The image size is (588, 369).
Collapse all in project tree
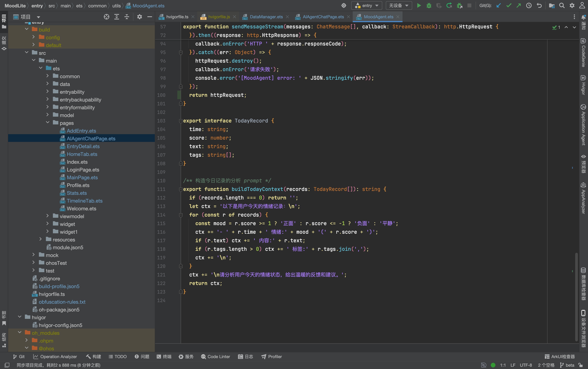[127, 17]
